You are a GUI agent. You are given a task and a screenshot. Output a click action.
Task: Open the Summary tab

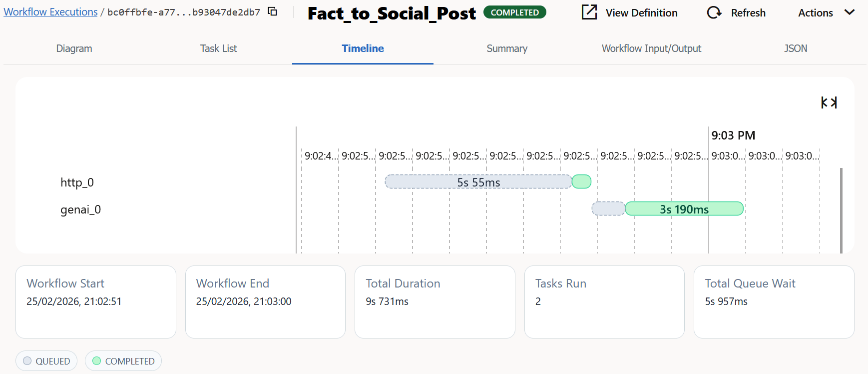(507, 48)
